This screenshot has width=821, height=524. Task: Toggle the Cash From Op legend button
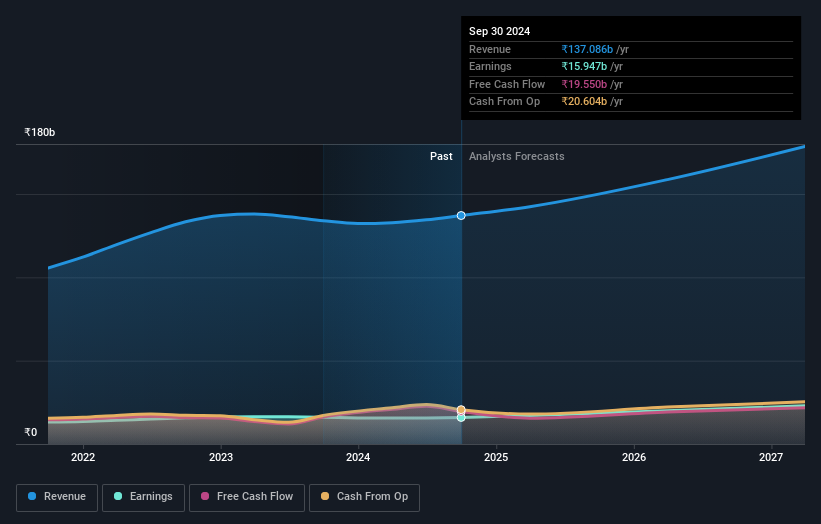pyautogui.click(x=364, y=497)
